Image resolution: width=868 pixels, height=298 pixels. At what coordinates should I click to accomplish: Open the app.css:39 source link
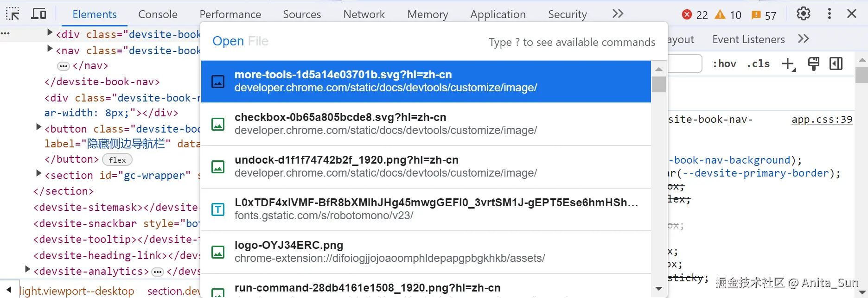pos(822,120)
